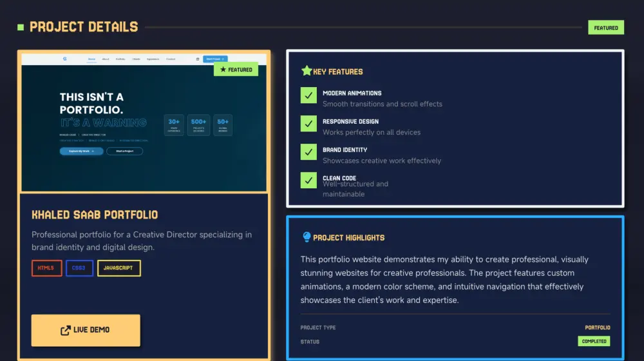Click the 50+ stat card in preview
This screenshot has height=361, width=644.
223,125
